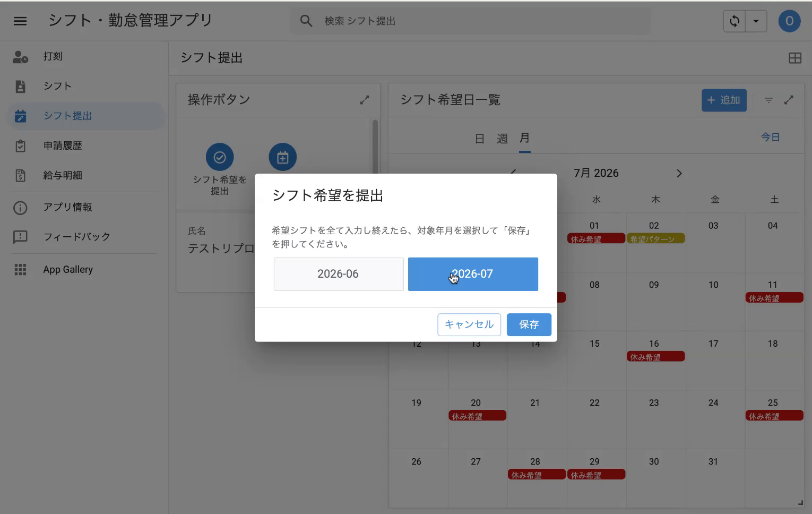Open 希望パターン event on July 02
The height and width of the screenshot is (514, 812).
coord(656,239)
